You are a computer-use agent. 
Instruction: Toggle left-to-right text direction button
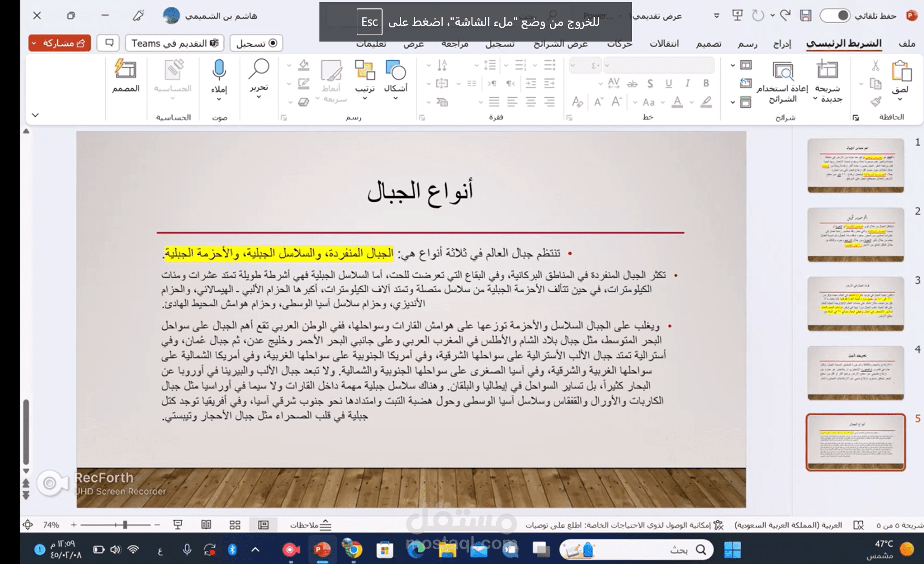click(492, 83)
